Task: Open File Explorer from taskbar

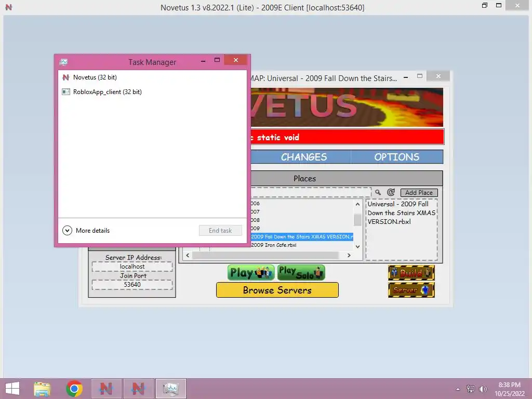Action: coord(42,389)
